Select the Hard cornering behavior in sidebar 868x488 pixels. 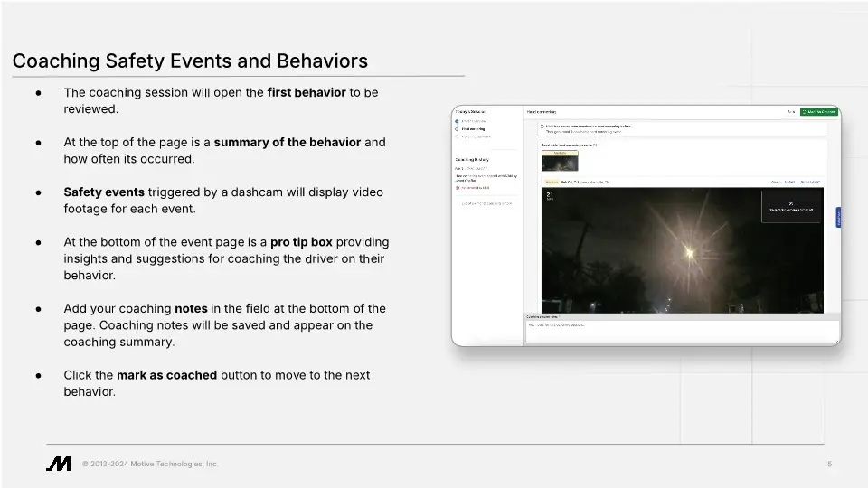point(473,129)
